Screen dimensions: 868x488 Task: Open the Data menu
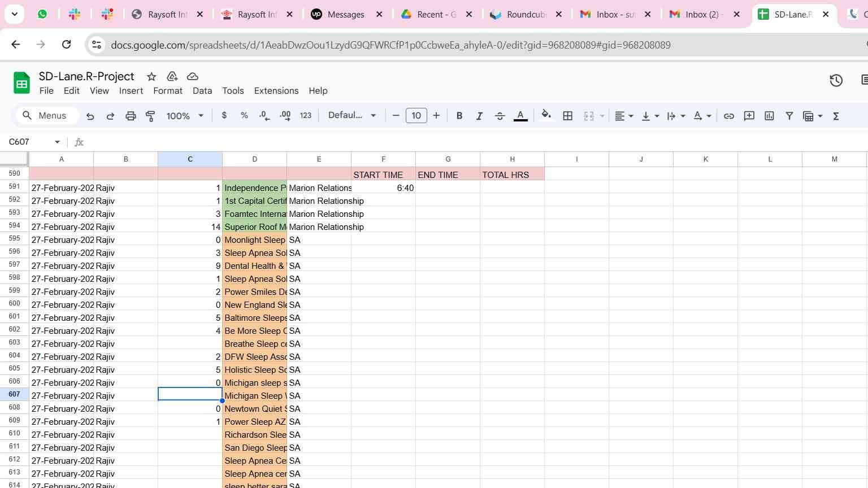point(202,90)
